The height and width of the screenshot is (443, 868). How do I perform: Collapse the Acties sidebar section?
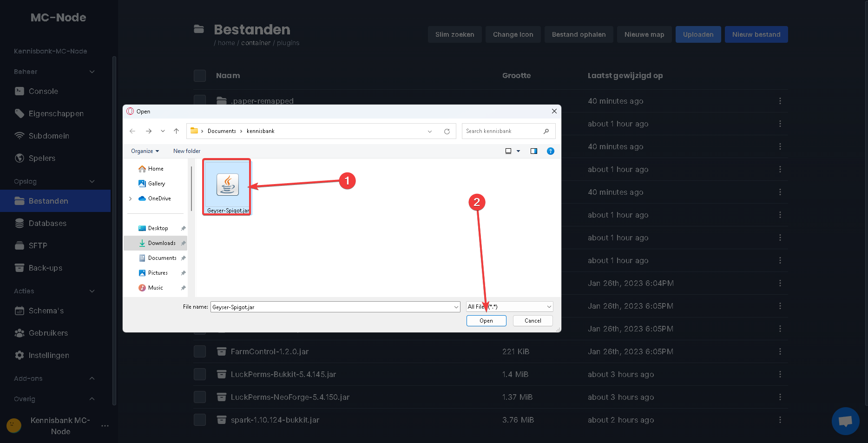tap(92, 291)
